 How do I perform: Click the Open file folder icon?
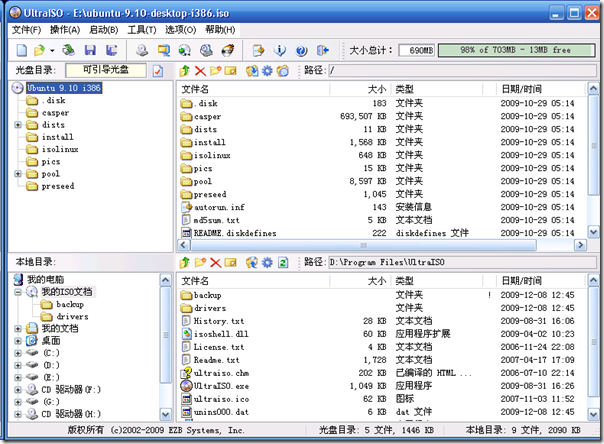coord(39,50)
